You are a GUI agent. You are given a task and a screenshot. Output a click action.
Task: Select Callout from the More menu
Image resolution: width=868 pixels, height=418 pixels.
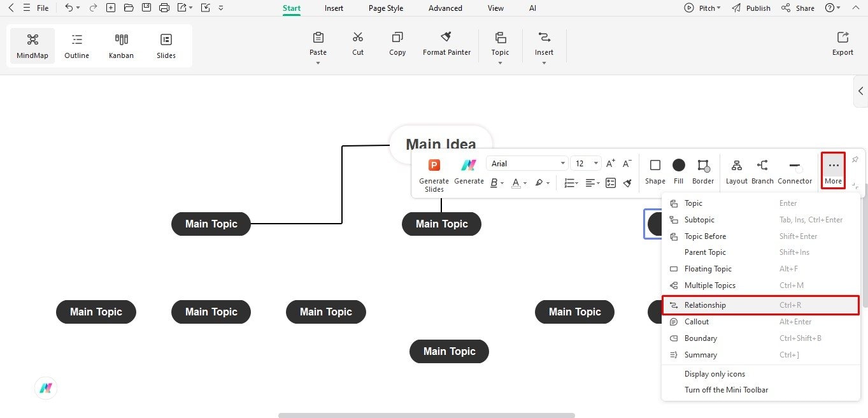[x=760, y=322]
